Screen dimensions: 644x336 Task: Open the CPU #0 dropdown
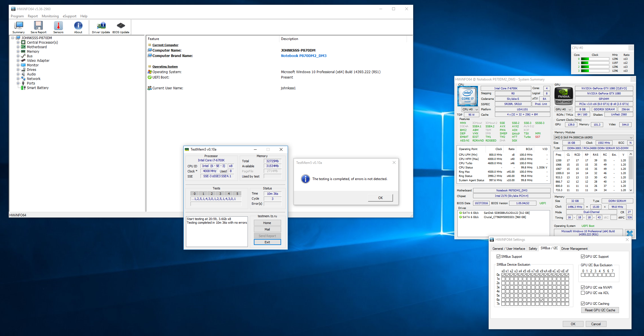tap(470, 109)
